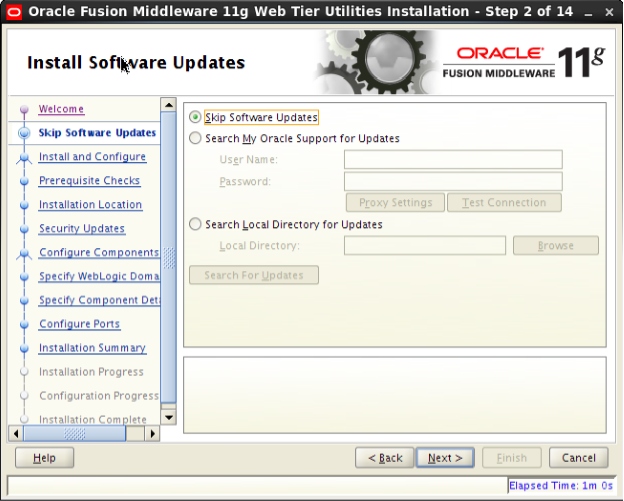Proceed with the Next button
The width and height of the screenshot is (624, 501).
click(x=445, y=458)
